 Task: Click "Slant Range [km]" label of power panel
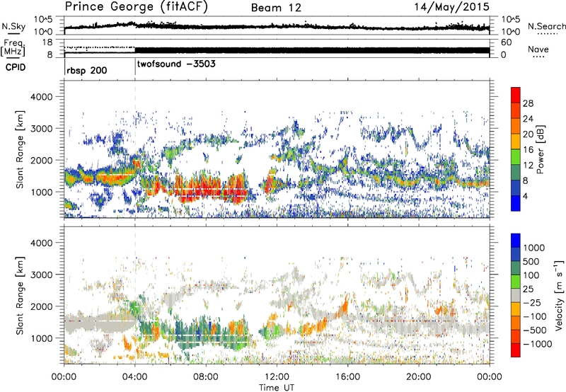[20, 149]
